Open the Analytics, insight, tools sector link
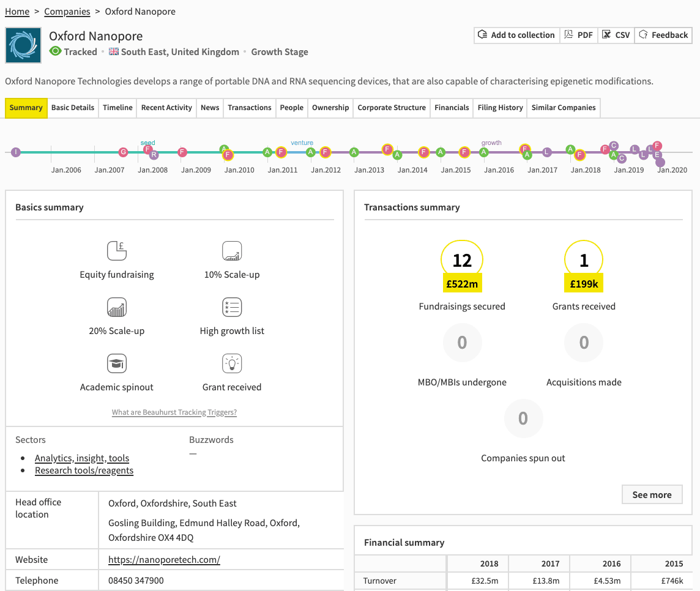Image resolution: width=700 pixels, height=591 pixels. 82,458
